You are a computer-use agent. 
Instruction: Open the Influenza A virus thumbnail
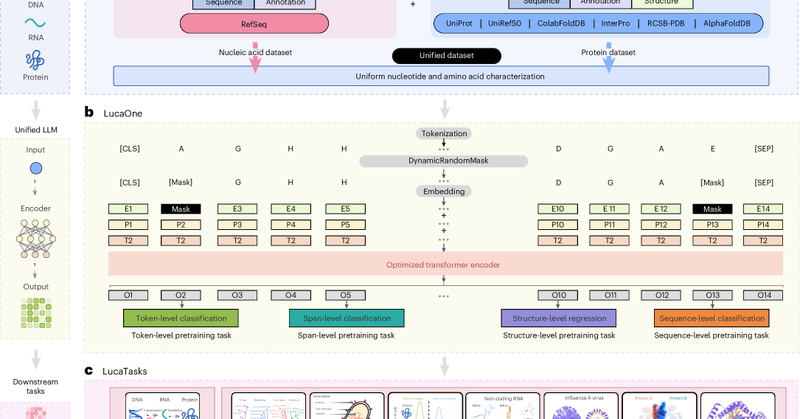coord(581,406)
